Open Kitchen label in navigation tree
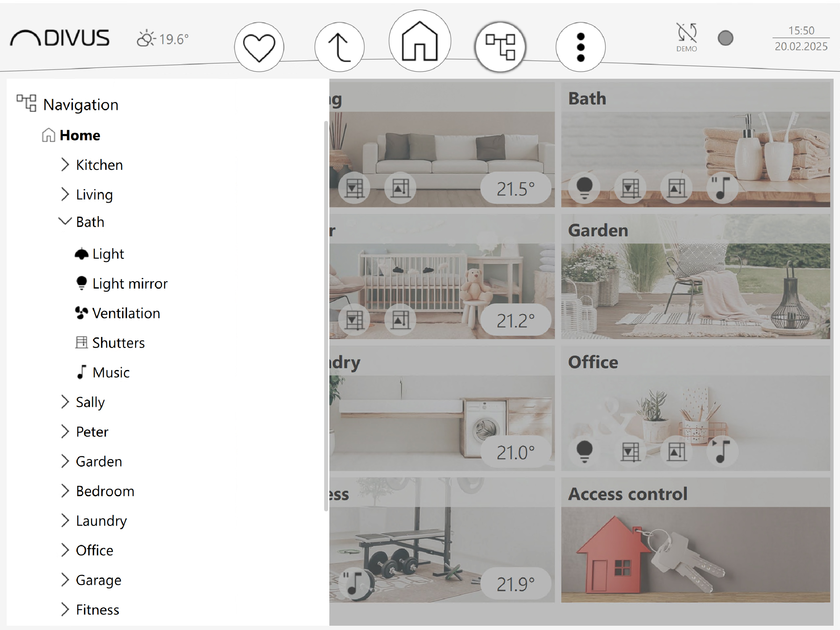840x630 pixels. pyautogui.click(x=100, y=165)
